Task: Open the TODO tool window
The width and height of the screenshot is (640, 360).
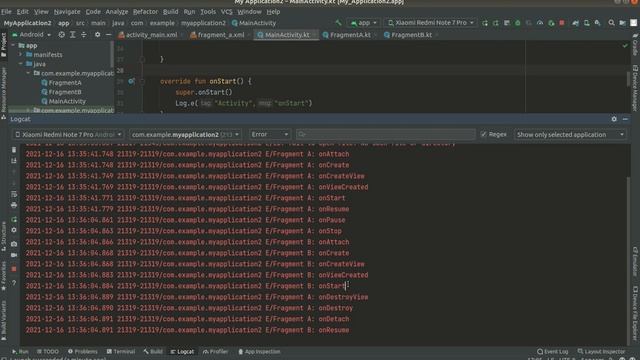Action: (48, 351)
